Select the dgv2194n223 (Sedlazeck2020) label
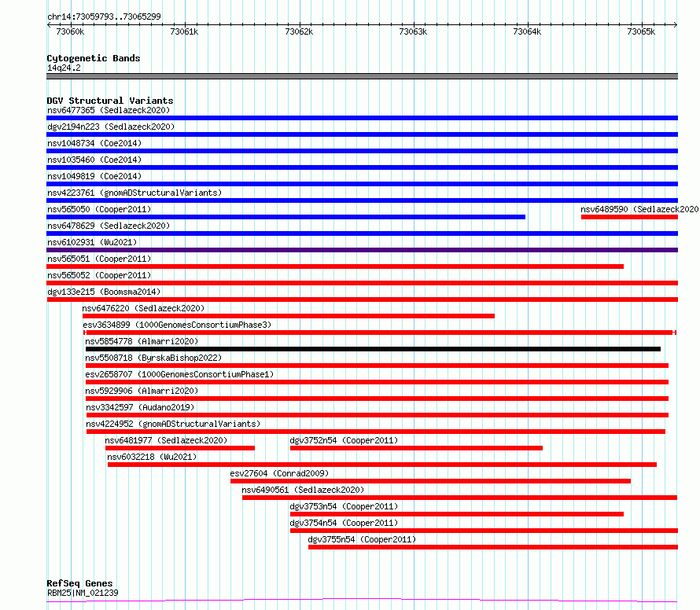The height and width of the screenshot is (610, 700). point(111,127)
